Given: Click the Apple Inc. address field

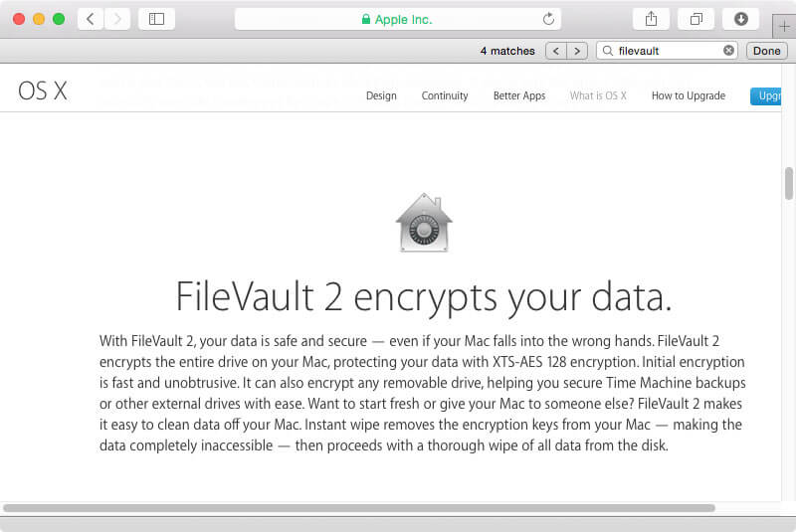Looking at the screenshot, I should pyautogui.click(x=397, y=19).
